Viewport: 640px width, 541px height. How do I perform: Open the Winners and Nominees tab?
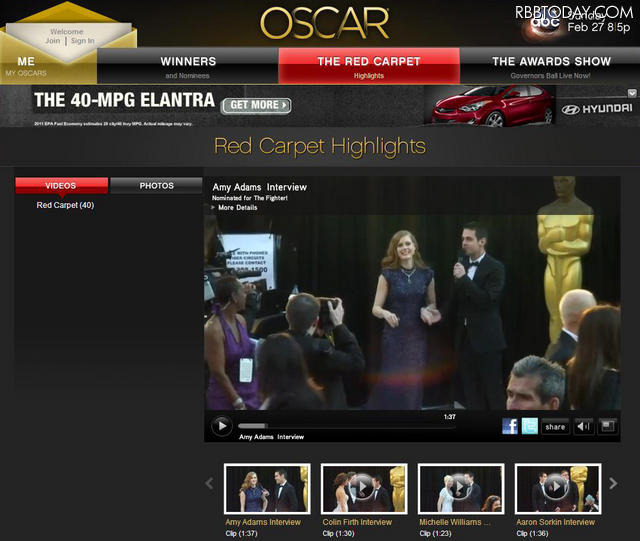click(x=188, y=66)
